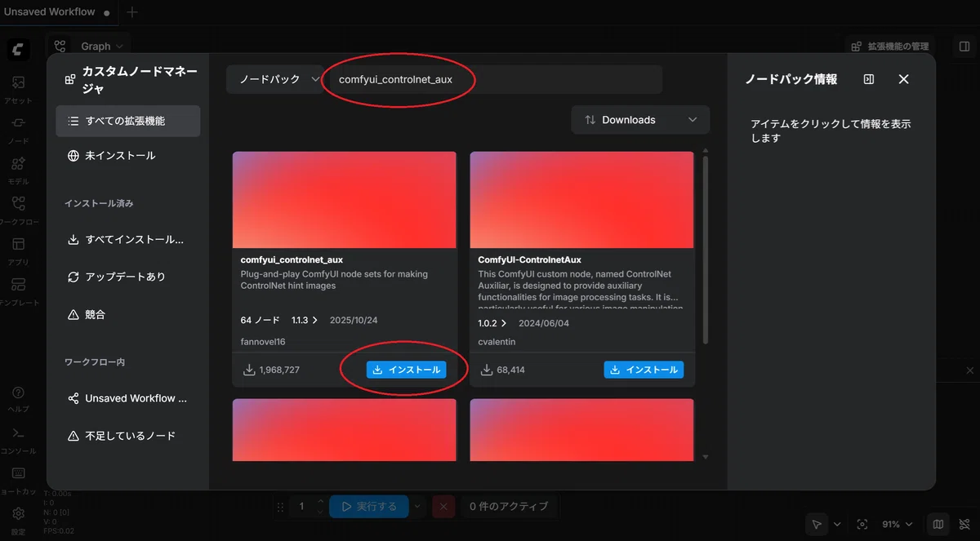
Task: Click the minimap toggle icon
Action: tap(938, 524)
